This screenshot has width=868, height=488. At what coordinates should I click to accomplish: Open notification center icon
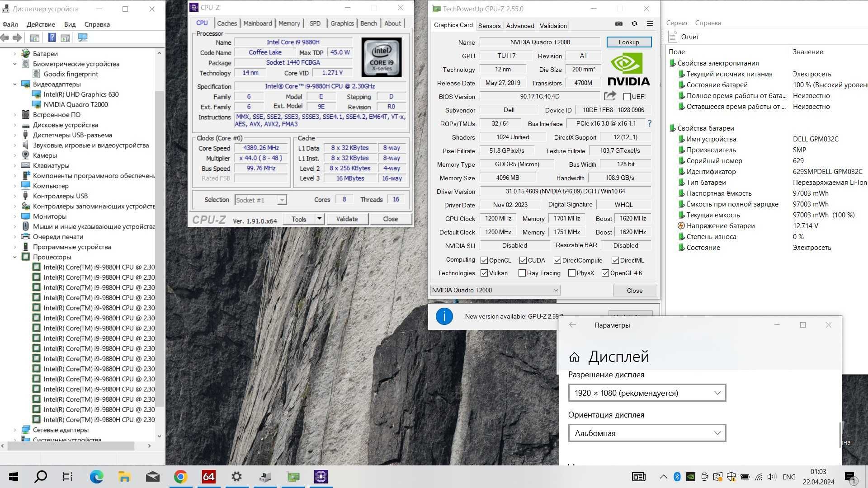pyautogui.click(x=850, y=477)
